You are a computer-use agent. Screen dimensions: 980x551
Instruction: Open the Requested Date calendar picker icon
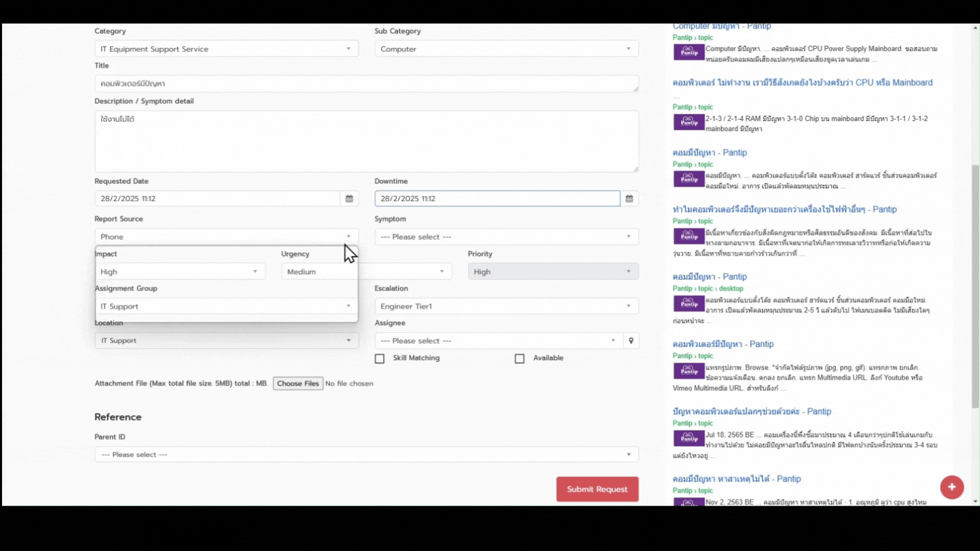tap(349, 198)
